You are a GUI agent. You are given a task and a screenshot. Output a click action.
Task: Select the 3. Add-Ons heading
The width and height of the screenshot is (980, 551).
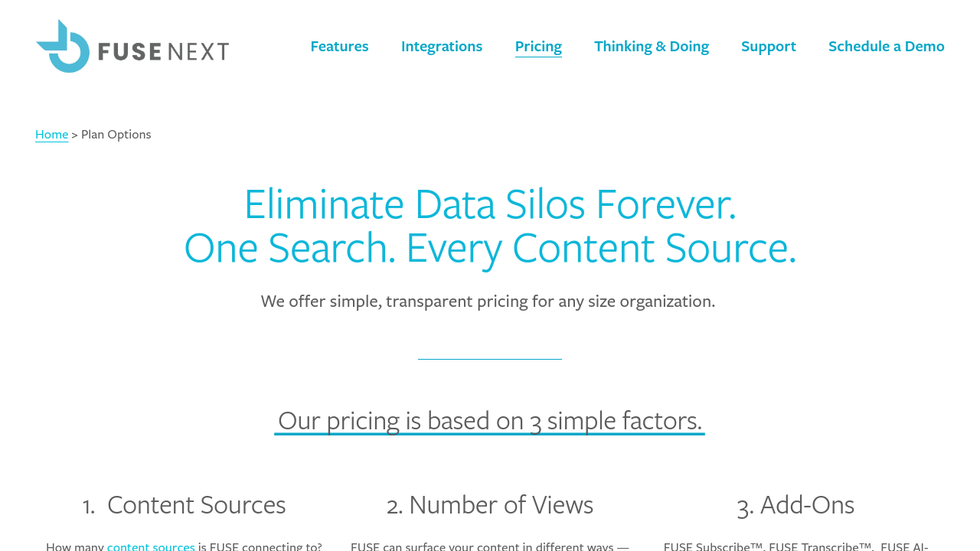[x=795, y=505]
